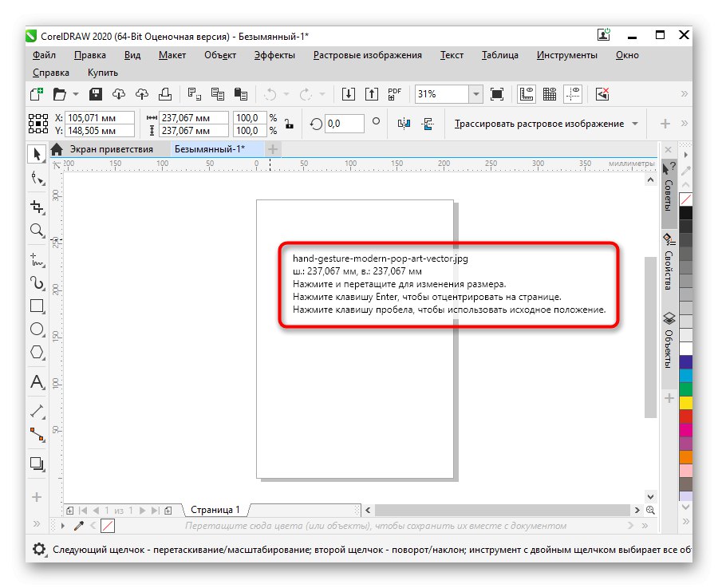Open the new document tab plus button
The height and width of the screenshot is (588, 718).
pos(274,148)
